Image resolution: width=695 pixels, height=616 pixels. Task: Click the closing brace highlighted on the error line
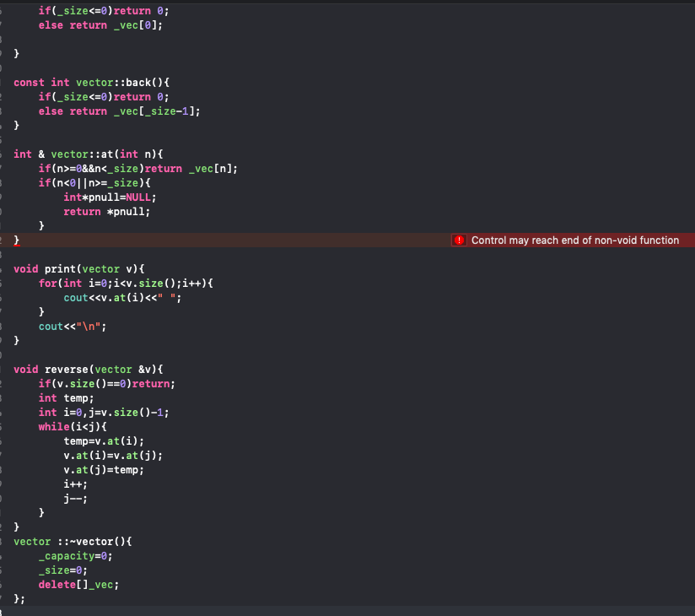click(x=15, y=240)
